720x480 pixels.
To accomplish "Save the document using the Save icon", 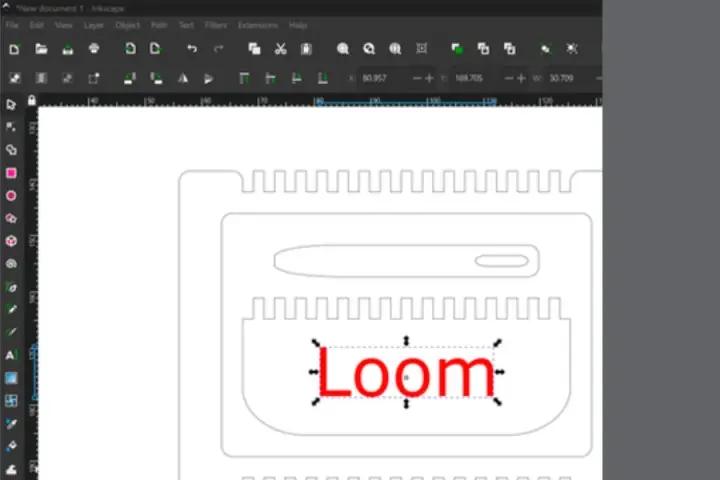I will click(x=68, y=49).
